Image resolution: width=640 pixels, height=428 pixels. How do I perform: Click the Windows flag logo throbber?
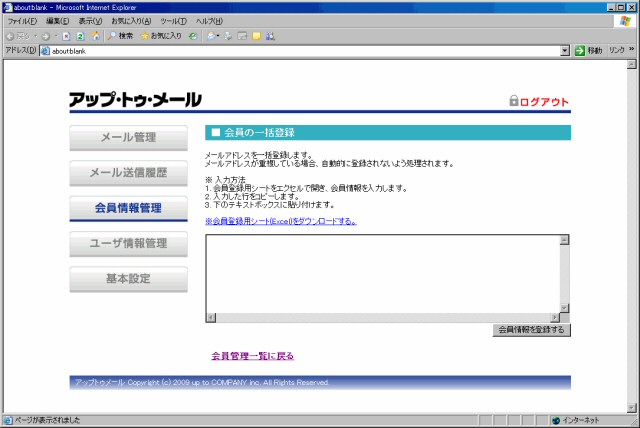[x=625, y=21]
